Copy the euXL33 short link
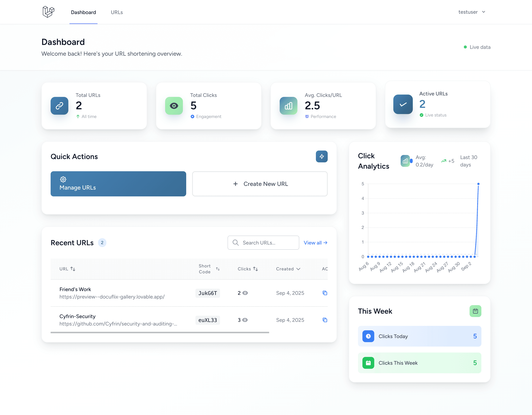 coord(325,320)
